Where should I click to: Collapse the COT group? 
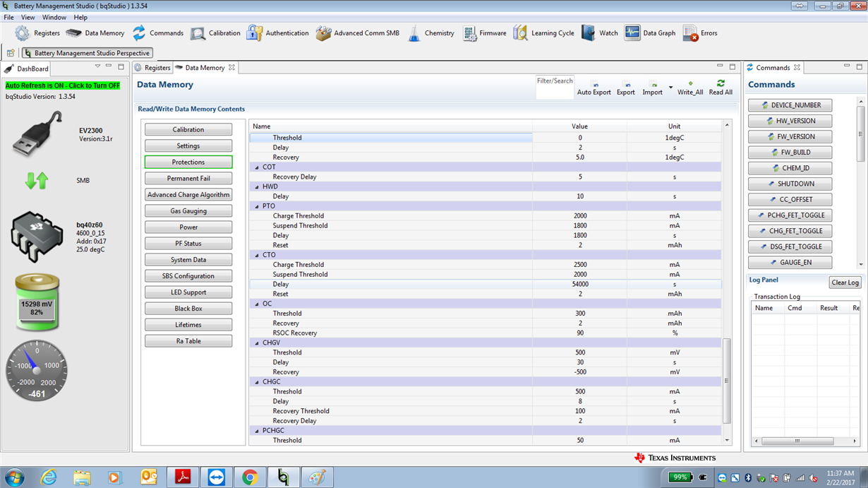257,167
